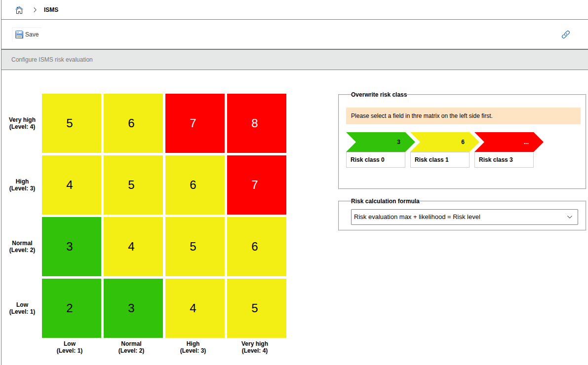The image size is (588, 365).
Task: Select red arrow for Risk class 3
Action: [x=506, y=142]
